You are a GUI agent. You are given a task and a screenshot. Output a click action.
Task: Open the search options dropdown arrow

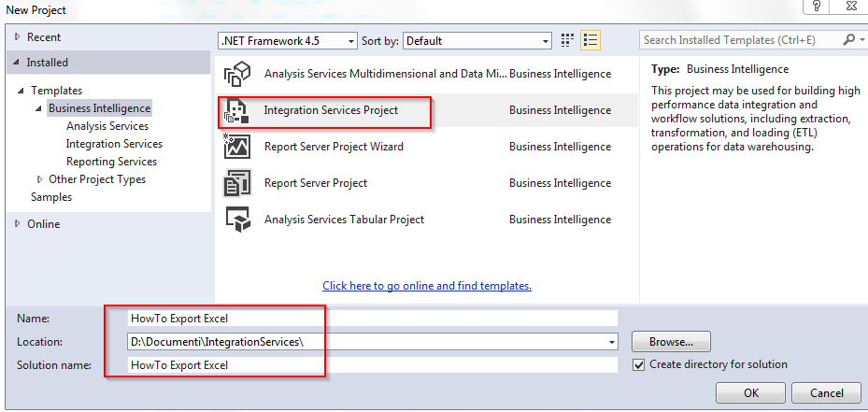pos(861,40)
